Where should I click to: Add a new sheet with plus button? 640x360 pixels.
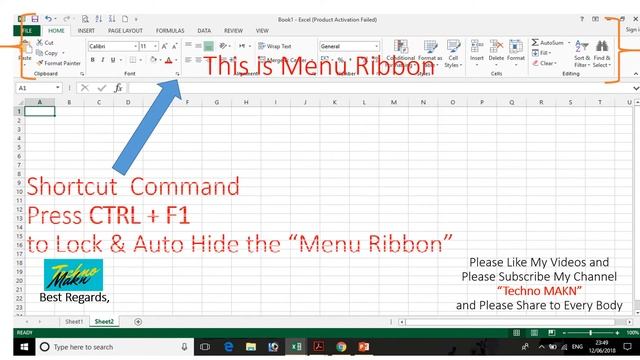tap(138, 322)
